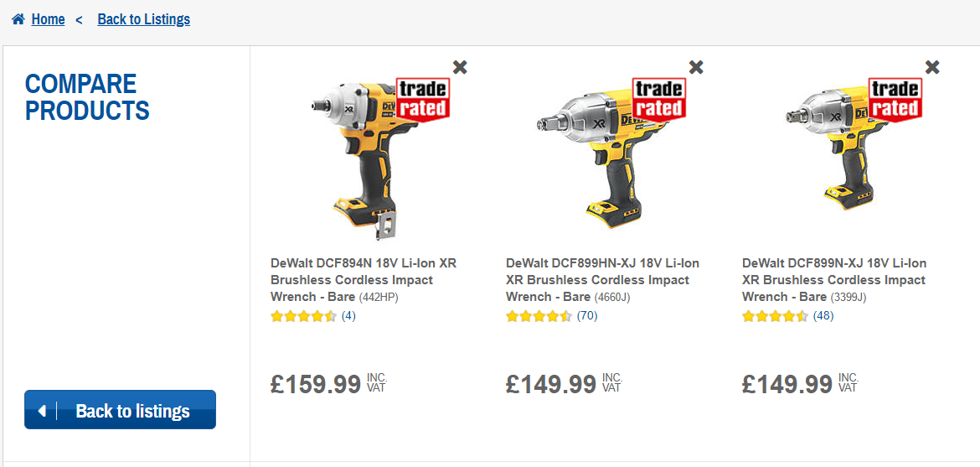Open the Home breadcrumb link
Screen dimensions: 980x467
(x=48, y=19)
